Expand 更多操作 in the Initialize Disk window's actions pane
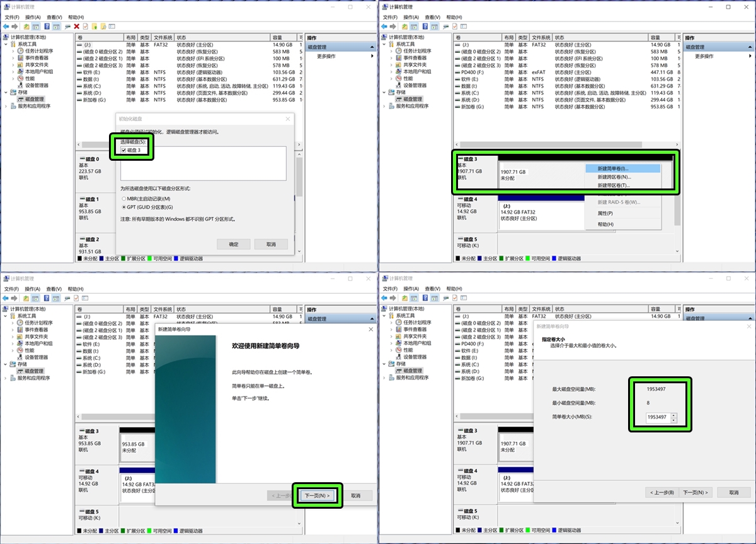Screen dimensions: 756x544 click(x=326, y=56)
